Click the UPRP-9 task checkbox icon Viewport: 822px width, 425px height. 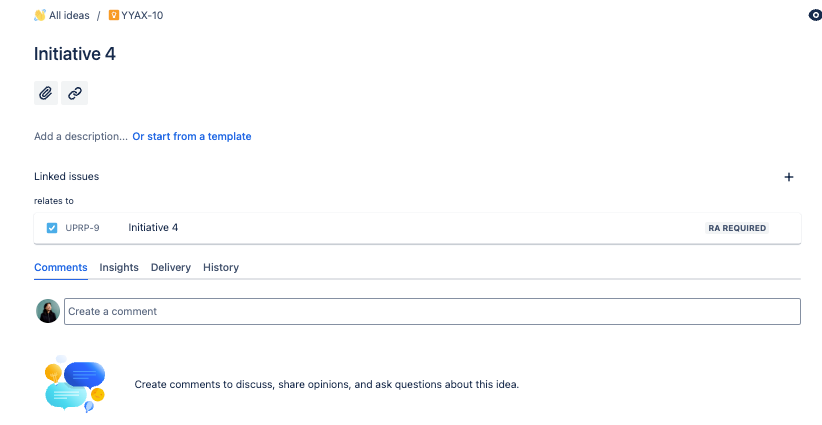pyautogui.click(x=52, y=228)
